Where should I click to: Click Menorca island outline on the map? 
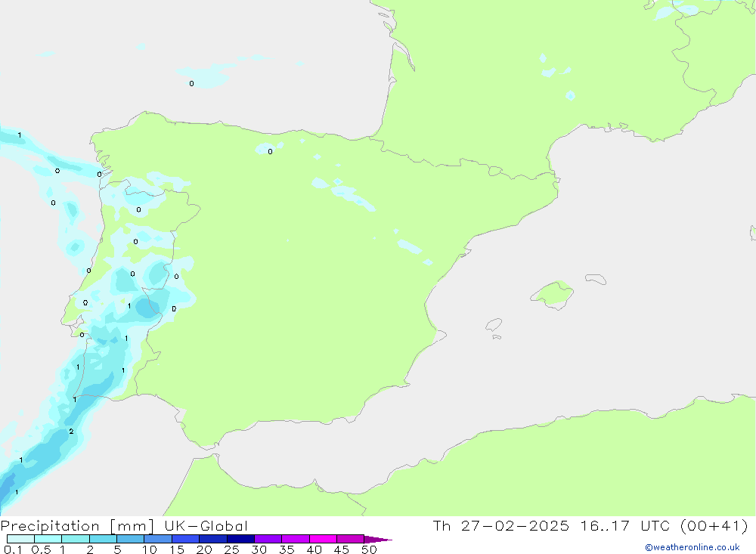coord(596,279)
